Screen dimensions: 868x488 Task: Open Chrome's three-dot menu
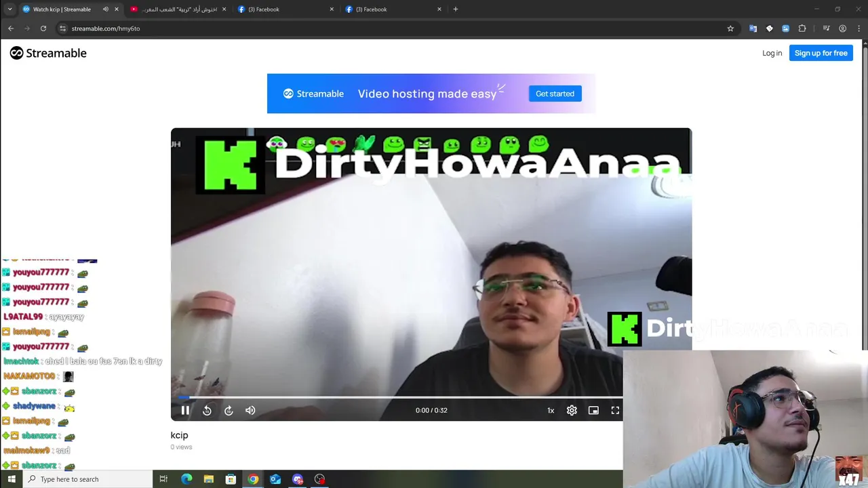pos(859,28)
